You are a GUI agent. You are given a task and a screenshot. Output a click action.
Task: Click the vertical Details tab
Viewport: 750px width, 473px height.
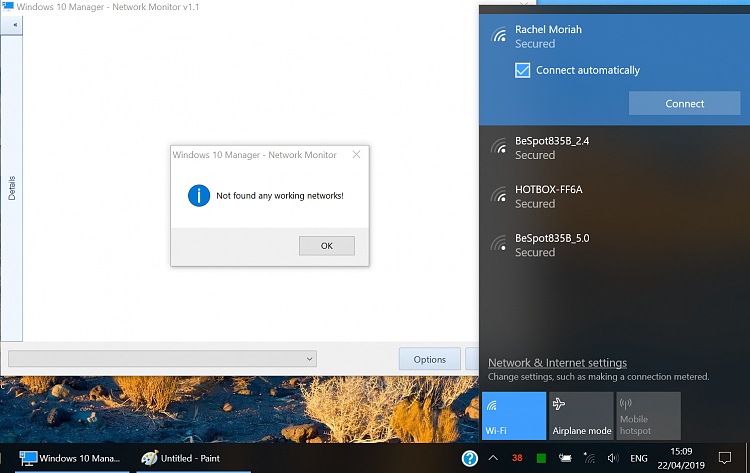click(x=12, y=188)
